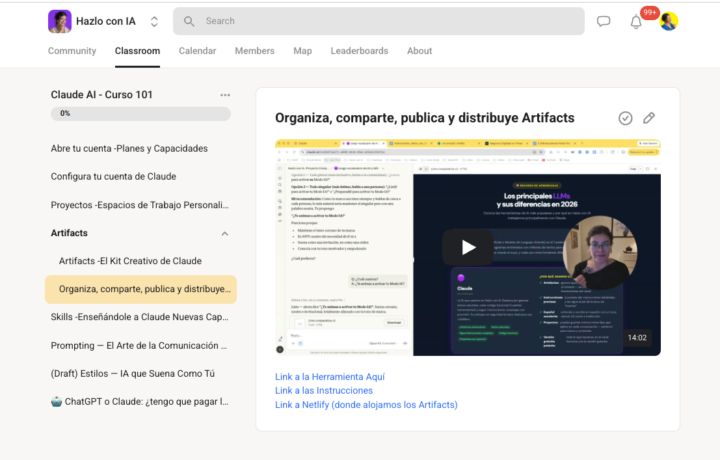
Task: Open the notifications bell icon
Action: click(636, 22)
